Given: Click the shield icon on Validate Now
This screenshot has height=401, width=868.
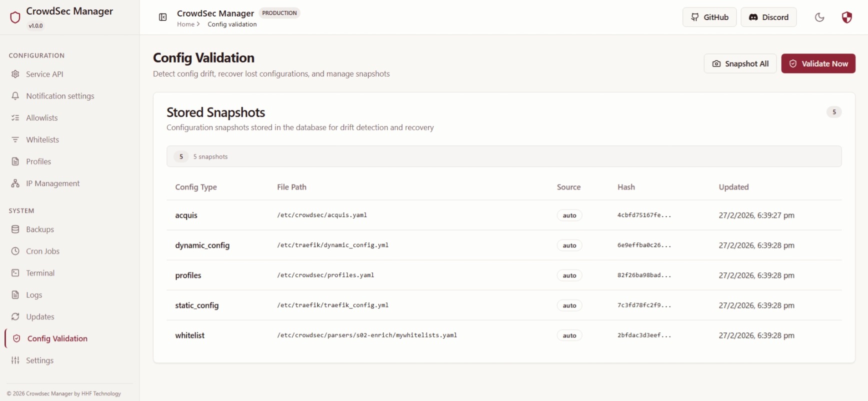Looking at the screenshot, I should [793, 63].
